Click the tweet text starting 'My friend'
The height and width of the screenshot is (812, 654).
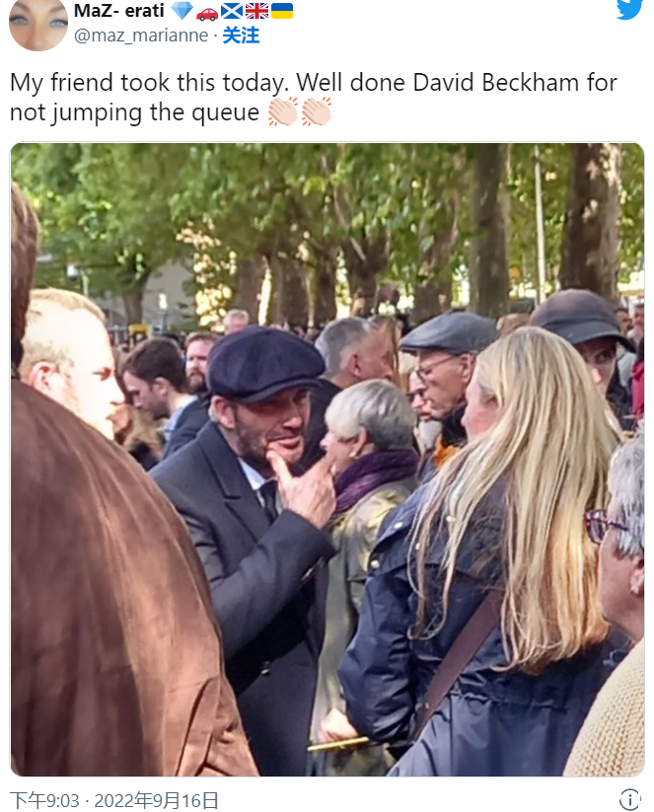click(x=314, y=98)
